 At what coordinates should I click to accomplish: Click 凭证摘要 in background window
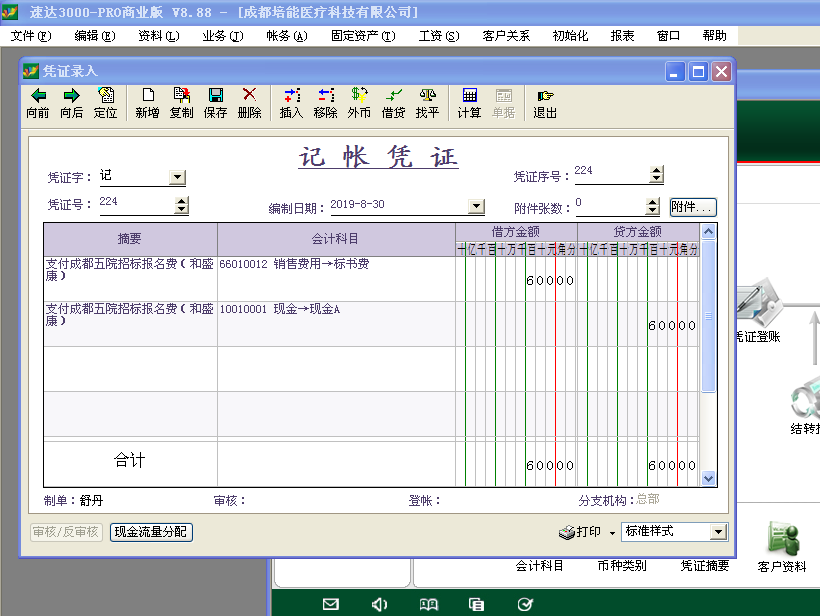click(x=704, y=566)
